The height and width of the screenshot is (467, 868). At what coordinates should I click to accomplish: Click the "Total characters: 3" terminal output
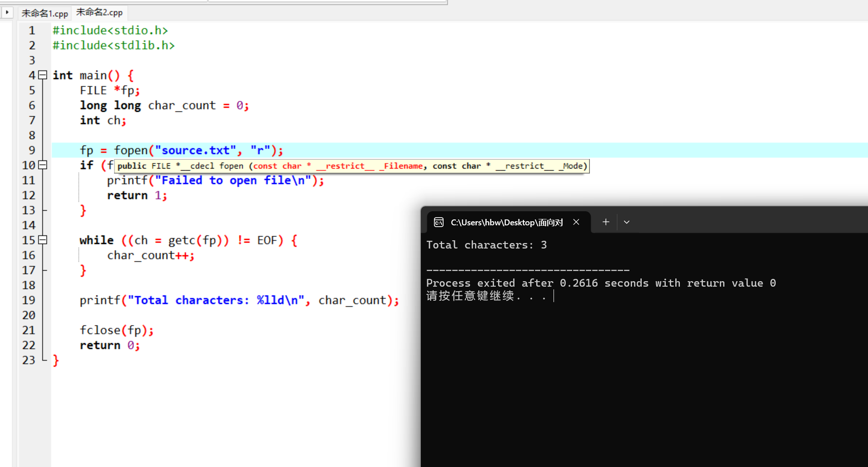click(x=487, y=245)
